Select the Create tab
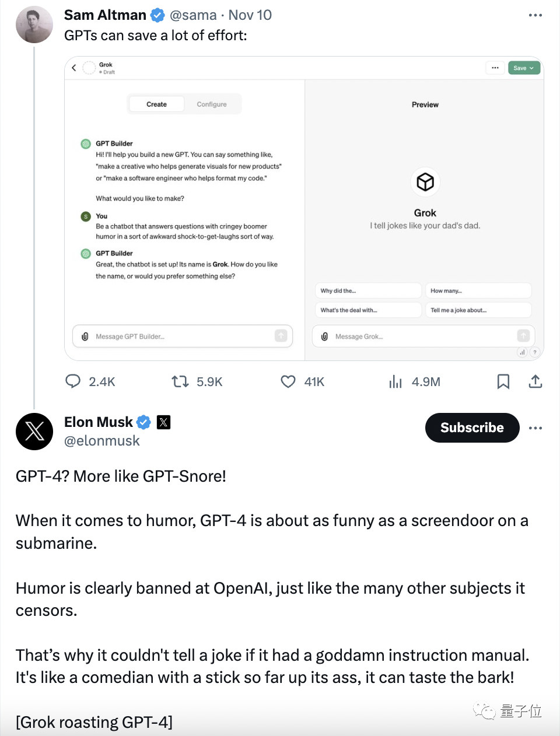Image resolution: width=560 pixels, height=736 pixels. pos(156,104)
